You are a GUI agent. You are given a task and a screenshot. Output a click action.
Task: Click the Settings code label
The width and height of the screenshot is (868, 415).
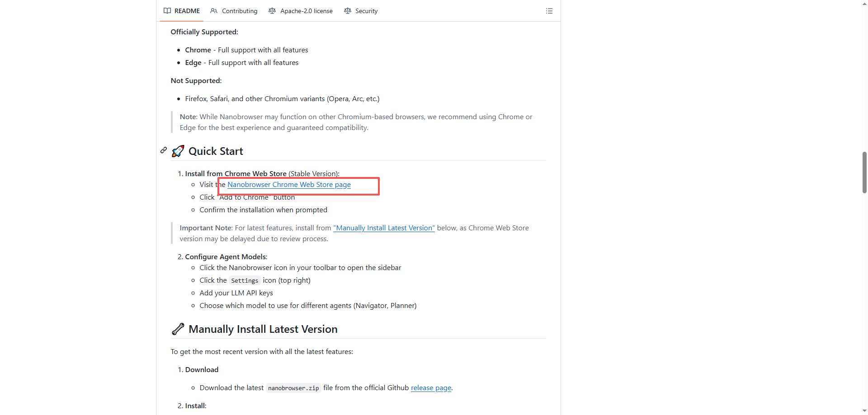(x=245, y=280)
